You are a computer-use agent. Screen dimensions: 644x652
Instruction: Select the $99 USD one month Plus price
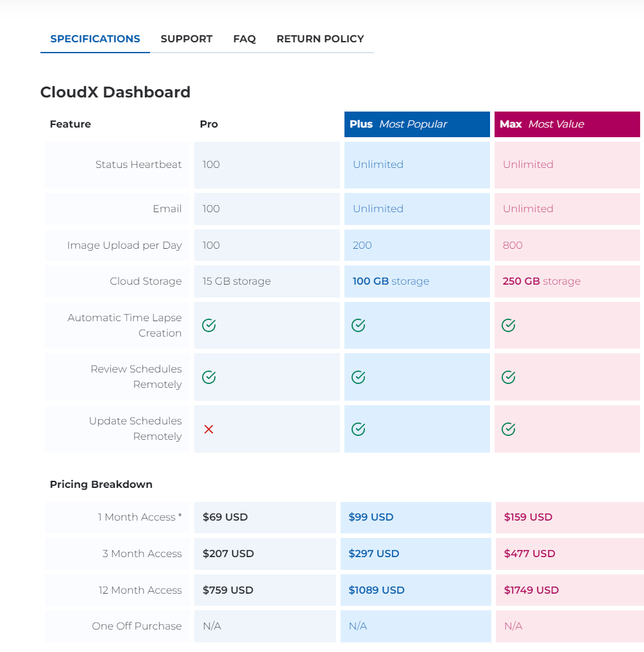(371, 517)
